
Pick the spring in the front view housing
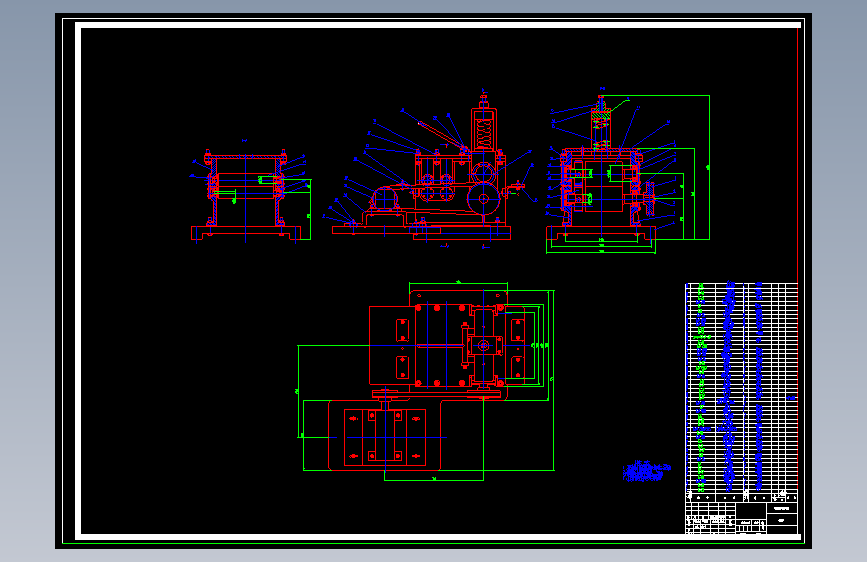click(484, 133)
